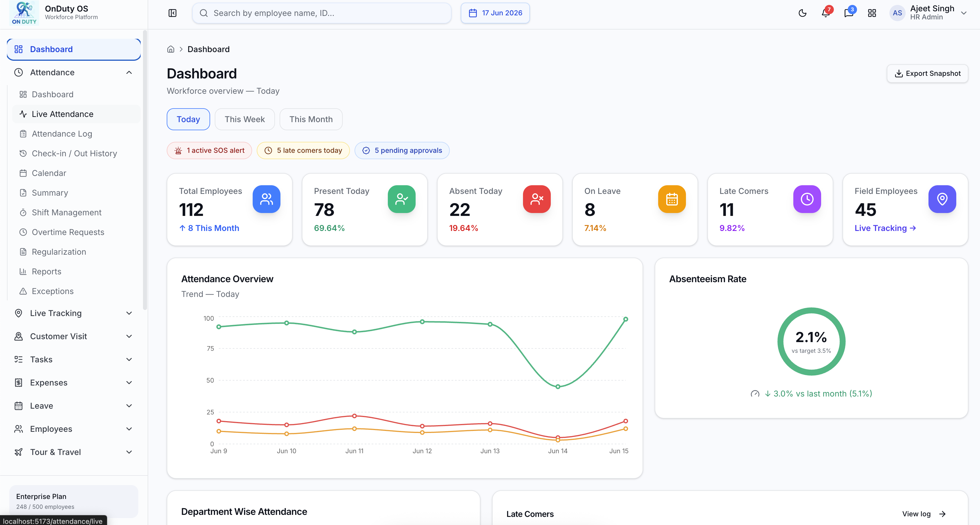Viewport: 980px width, 525px height.
Task: Open the 1 active SOS alert chip
Action: [x=209, y=150]
